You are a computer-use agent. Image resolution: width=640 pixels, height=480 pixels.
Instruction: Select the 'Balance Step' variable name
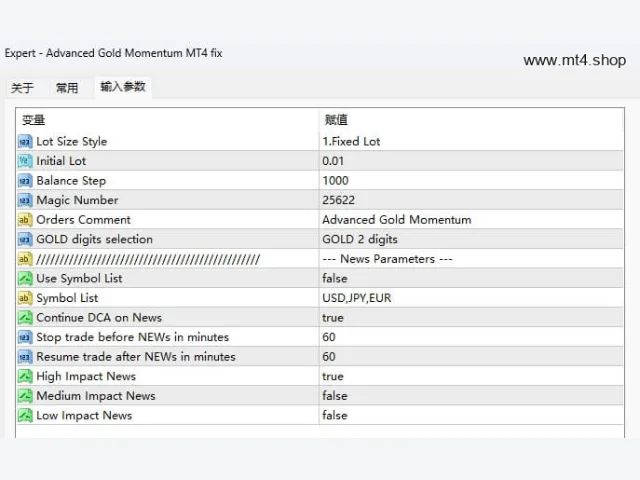point(71,181)
